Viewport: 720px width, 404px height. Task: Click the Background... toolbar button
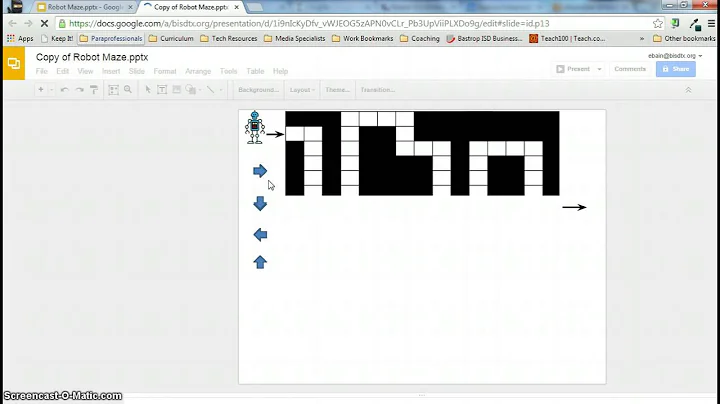(x=259, y=90)
